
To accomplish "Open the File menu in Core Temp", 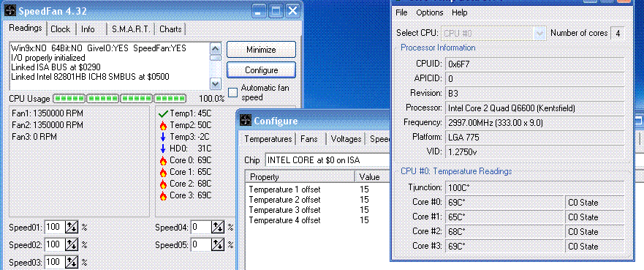I will (401, 12).
